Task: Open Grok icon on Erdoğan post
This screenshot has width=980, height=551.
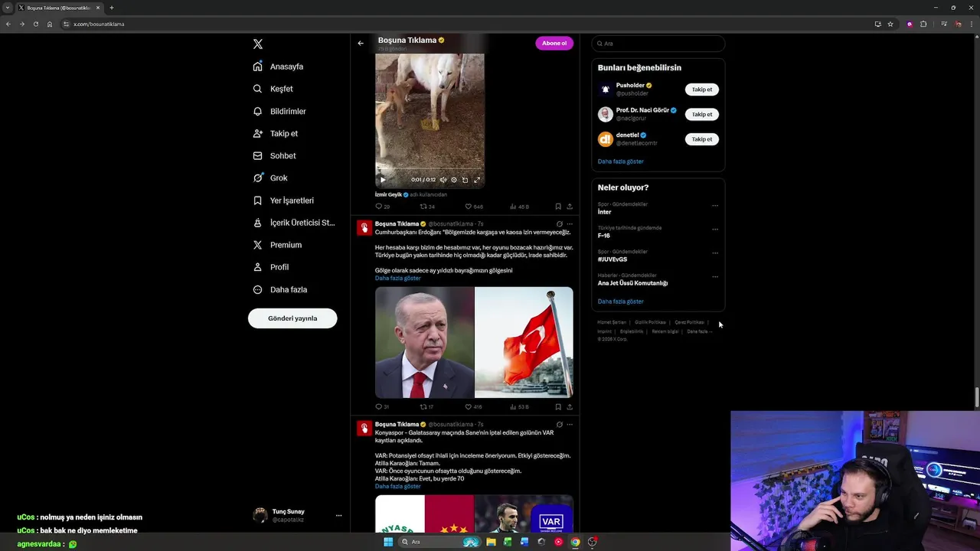Action: (x=559, y=224)
